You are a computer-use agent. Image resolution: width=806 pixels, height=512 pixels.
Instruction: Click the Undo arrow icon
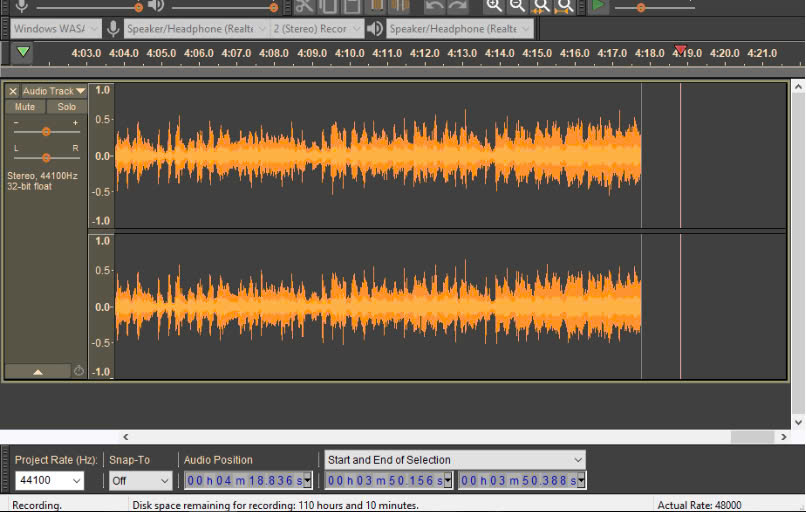[x=435, y=6]
